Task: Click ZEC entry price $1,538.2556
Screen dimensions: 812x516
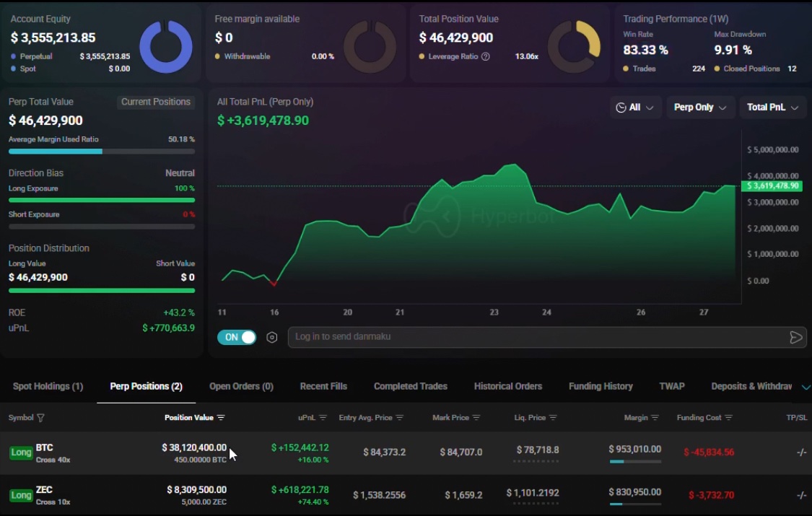Action: pyautogui.click(x=379, y=495)
